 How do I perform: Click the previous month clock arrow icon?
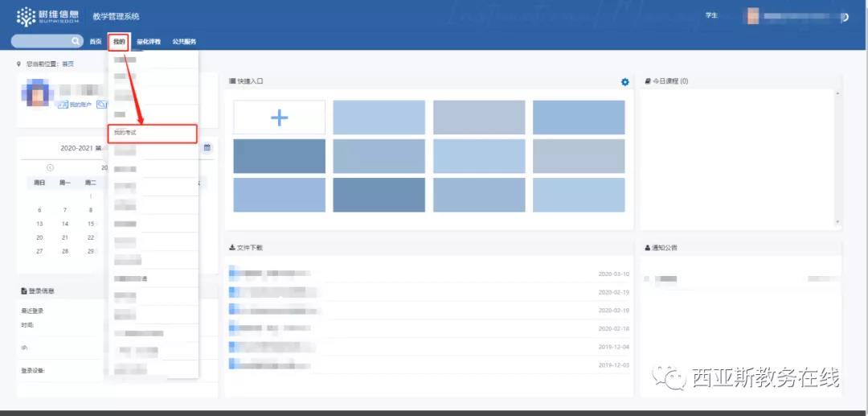[x=51, y=167]
